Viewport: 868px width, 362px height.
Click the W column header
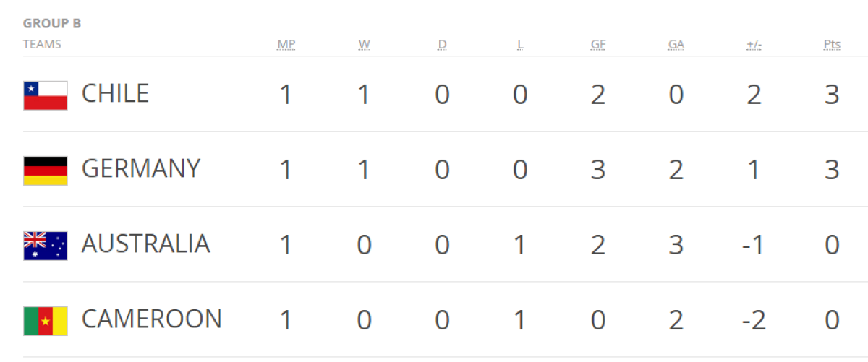coord(364,45)
